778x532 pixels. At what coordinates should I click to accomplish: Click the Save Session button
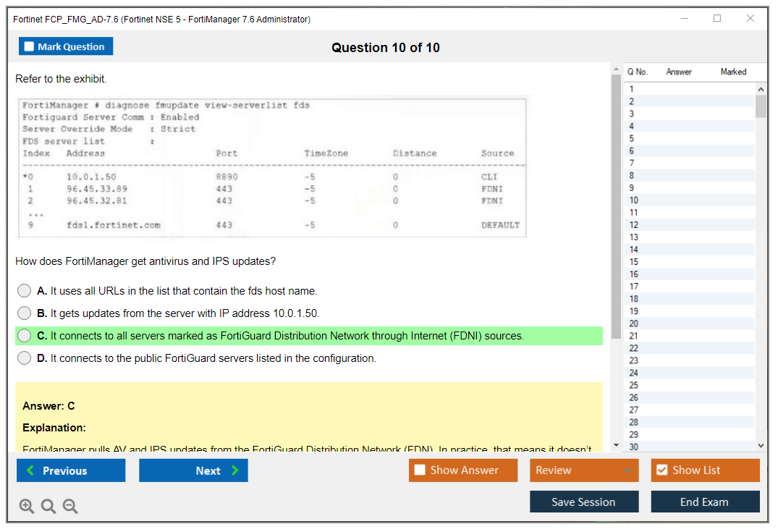tap(584, 501)
